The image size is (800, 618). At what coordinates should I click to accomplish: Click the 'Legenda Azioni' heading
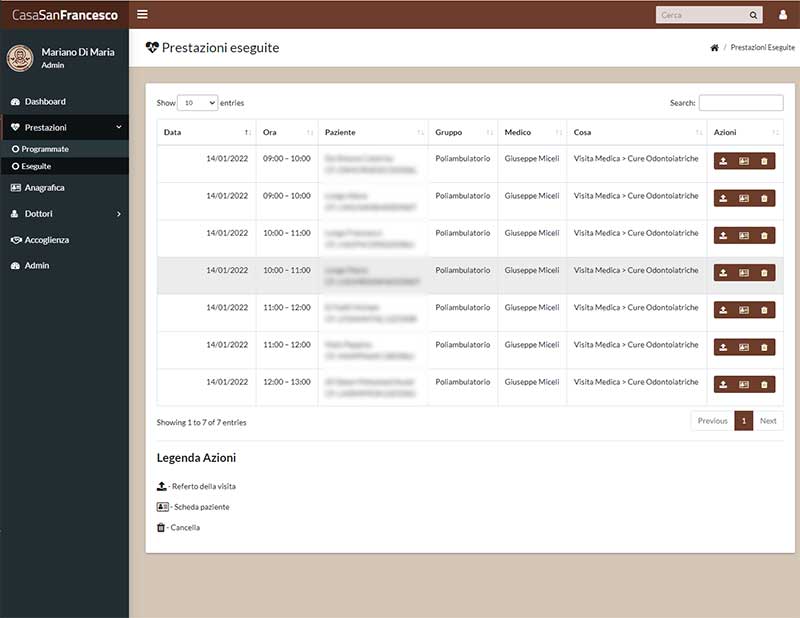(x=196, y=458)
